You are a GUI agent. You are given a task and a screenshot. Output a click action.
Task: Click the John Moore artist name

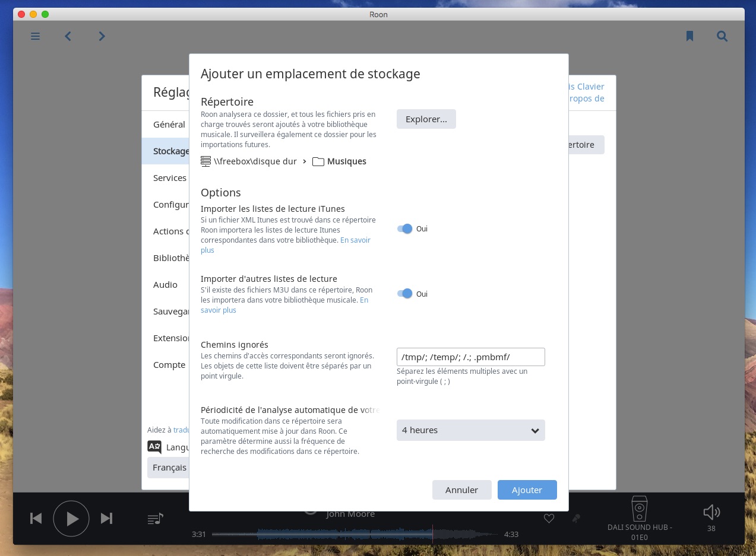tap(350, 514)
